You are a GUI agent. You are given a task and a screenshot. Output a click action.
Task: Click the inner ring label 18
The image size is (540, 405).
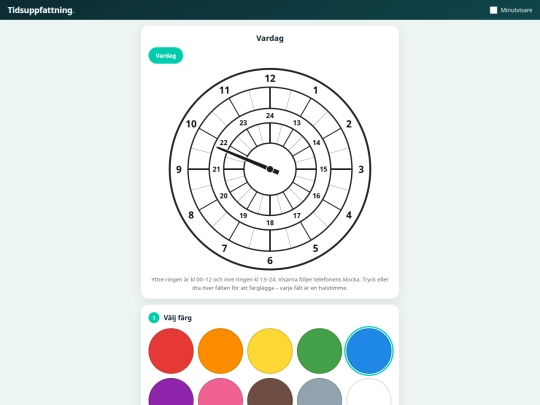pos(270,223)
